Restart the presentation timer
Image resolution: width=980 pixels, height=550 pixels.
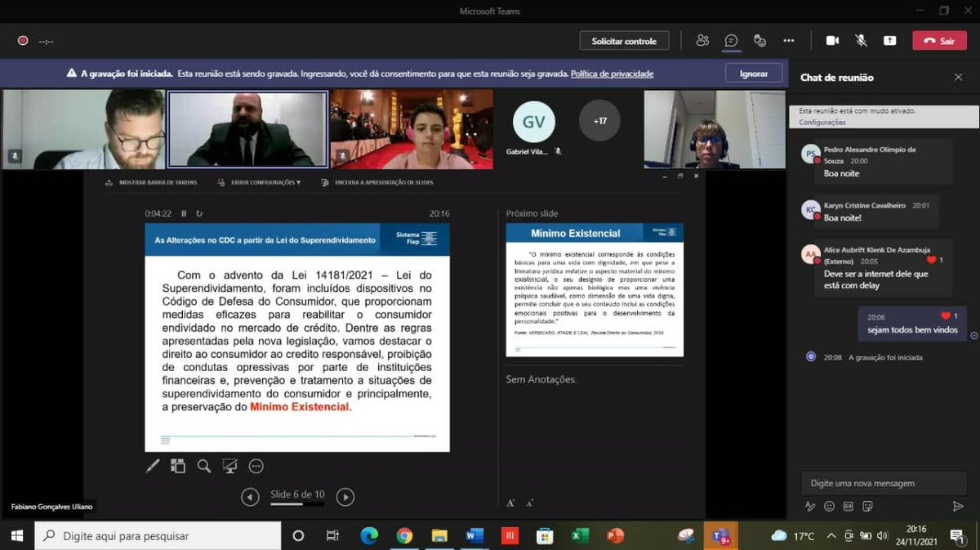coord(198,213)
